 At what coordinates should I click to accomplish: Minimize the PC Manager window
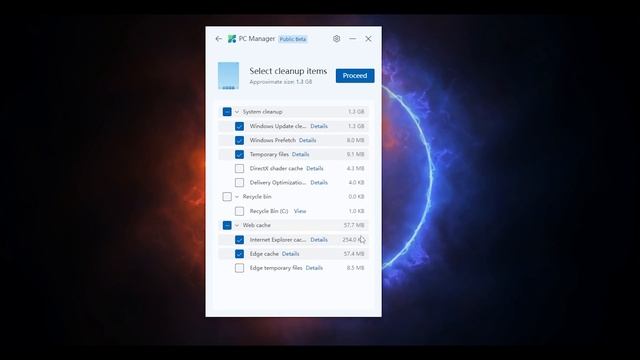(353, 39)
